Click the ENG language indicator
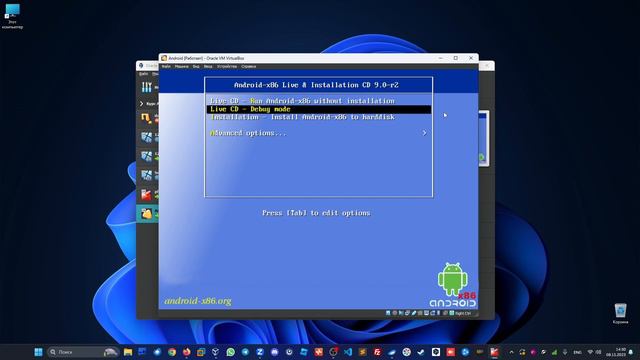This screenshot has width=640, height=360. pyautogui.click(x=578, y=352)
